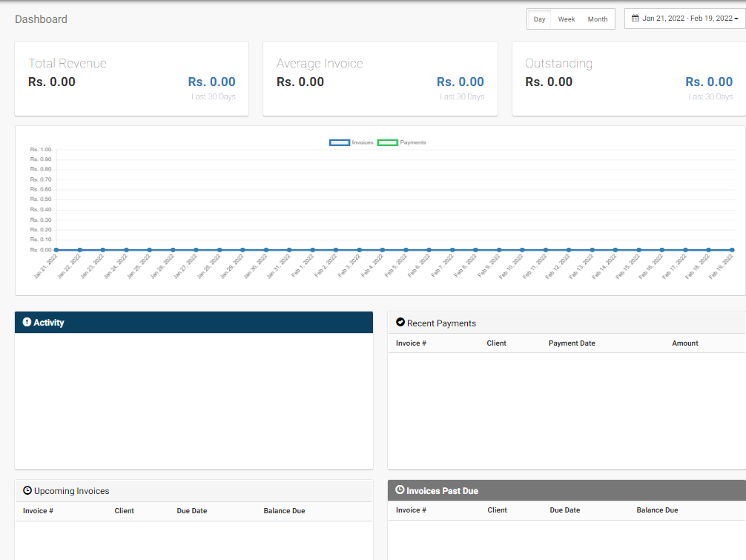The width and height of the screenshot is (746, 560).
Task: Click the Rs. 0.50 y-axis label
Action: tap(41, 200)
